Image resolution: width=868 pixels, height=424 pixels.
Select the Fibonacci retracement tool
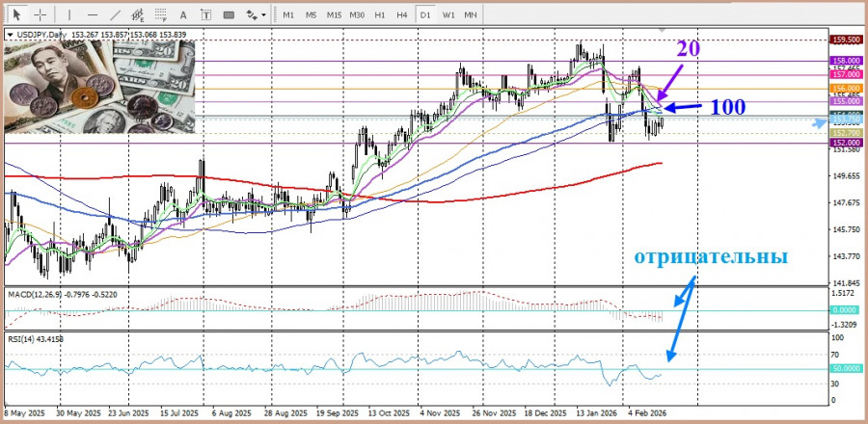(x=160, y=14)
